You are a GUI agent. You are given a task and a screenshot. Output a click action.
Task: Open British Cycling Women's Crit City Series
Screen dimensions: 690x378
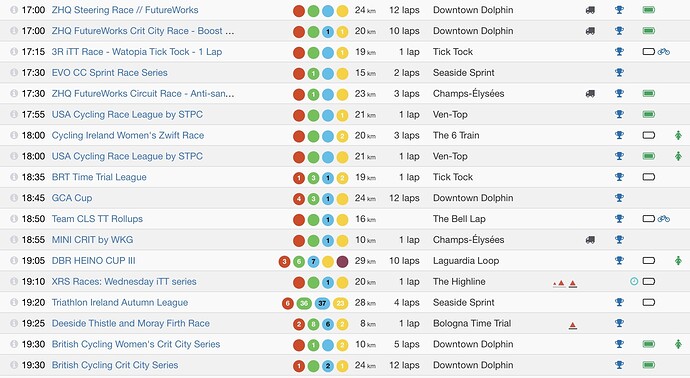[136, 344]
